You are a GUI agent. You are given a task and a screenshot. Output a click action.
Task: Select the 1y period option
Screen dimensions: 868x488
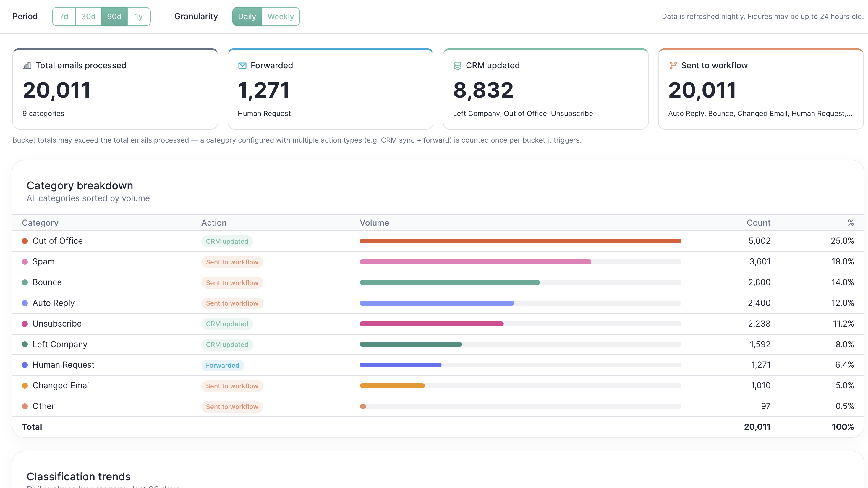[139, 17]
